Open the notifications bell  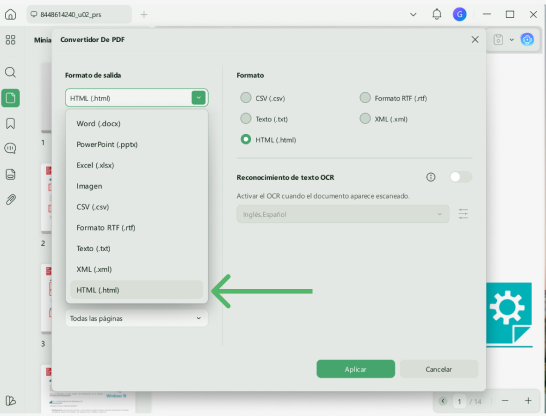437,14
